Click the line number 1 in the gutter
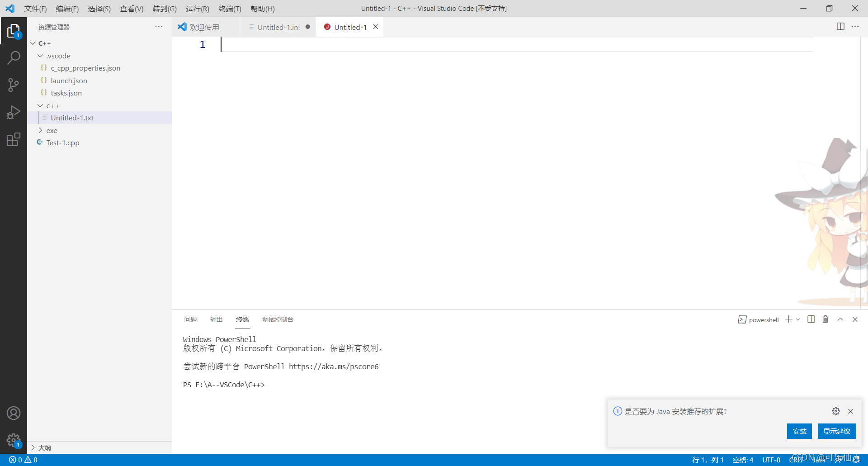 (x=203, y=44)
